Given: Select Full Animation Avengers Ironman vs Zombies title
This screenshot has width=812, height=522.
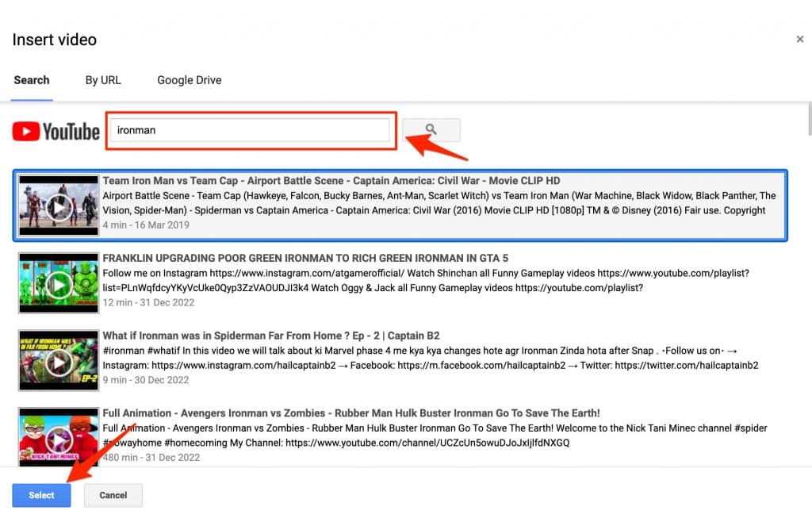Looking at the screenshot, I should [x=351, y=413].
